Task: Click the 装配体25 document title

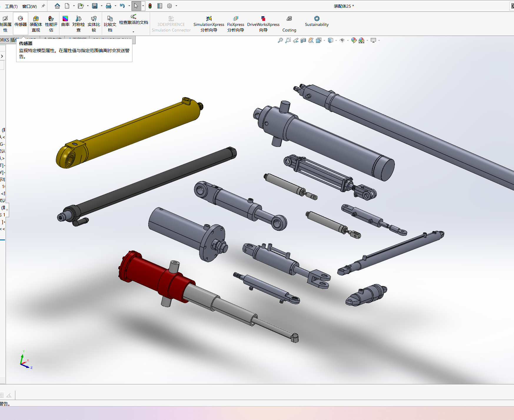Action: point(344,6)
